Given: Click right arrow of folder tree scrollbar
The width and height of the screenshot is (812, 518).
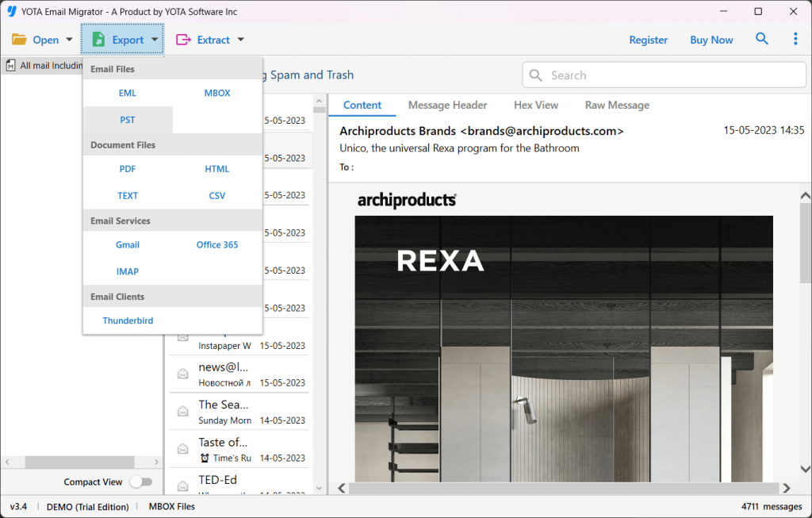Looking at the screenshot, I should coord(156,462).
